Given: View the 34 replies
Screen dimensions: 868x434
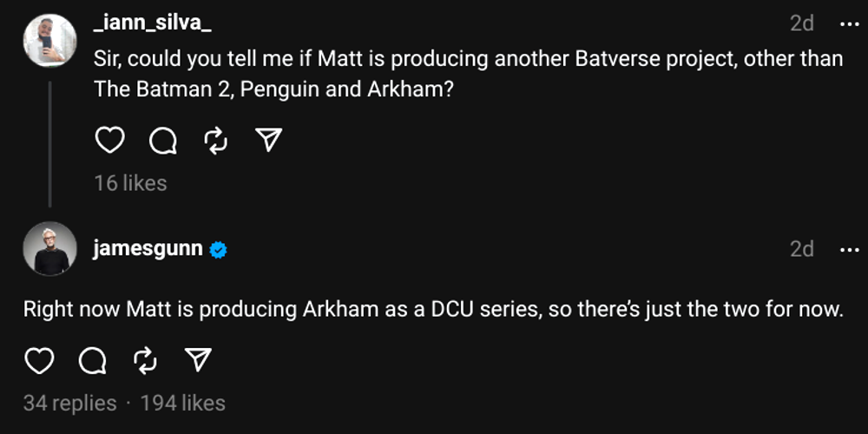Looking at the screenshot, I should pyautogui.click(x=69, y=404).
